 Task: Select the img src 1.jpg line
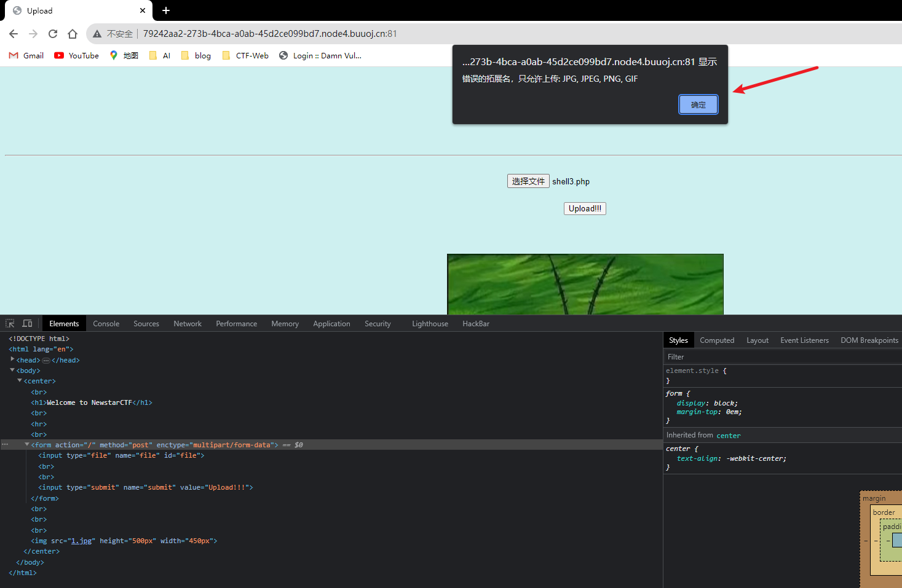[124, 541]
